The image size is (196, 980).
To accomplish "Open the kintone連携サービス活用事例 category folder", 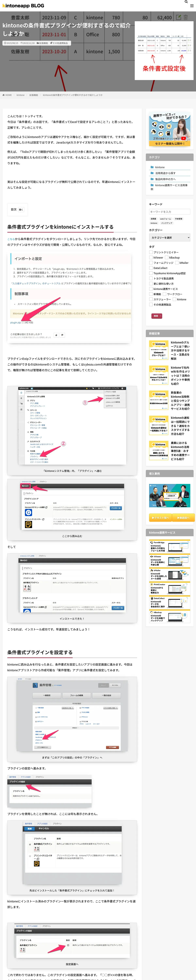I will tap(169, 187).
